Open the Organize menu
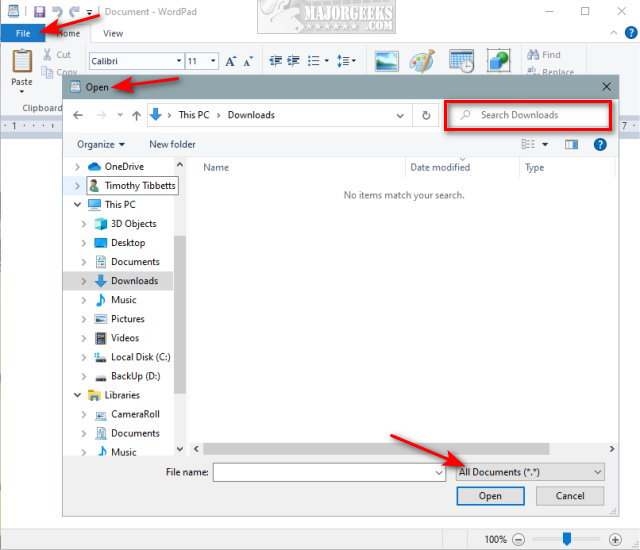640x550 pixels. pos(101,144)
